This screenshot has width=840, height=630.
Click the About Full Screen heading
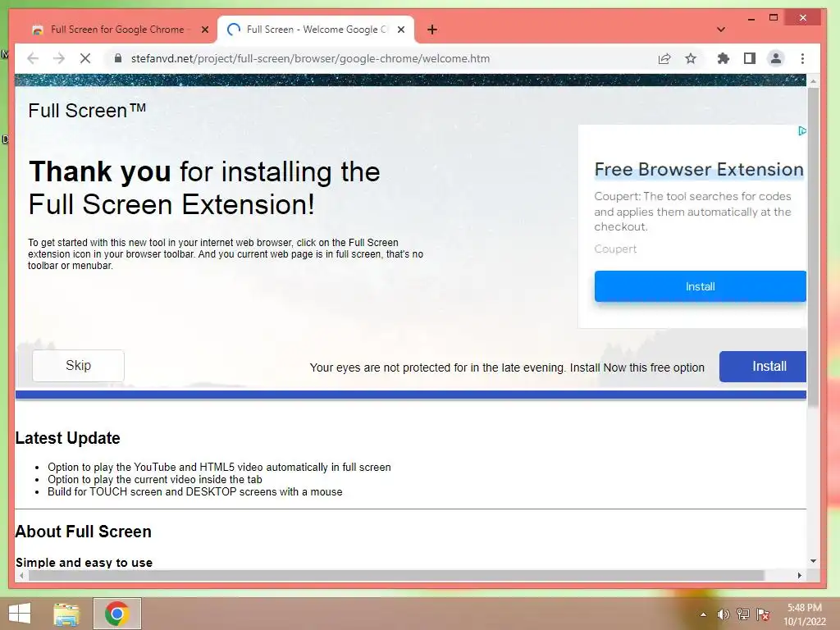point(83,532)
